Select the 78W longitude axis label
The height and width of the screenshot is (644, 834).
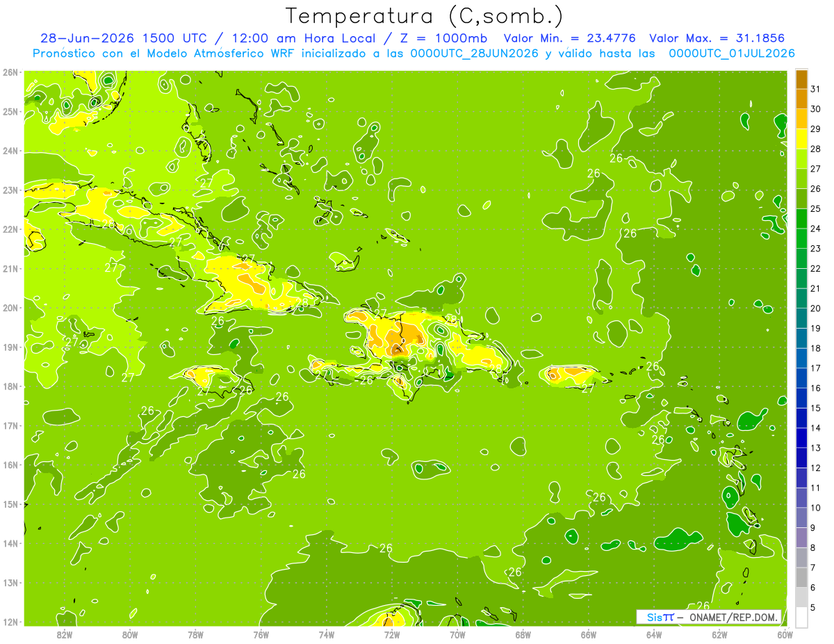point(195,635)
